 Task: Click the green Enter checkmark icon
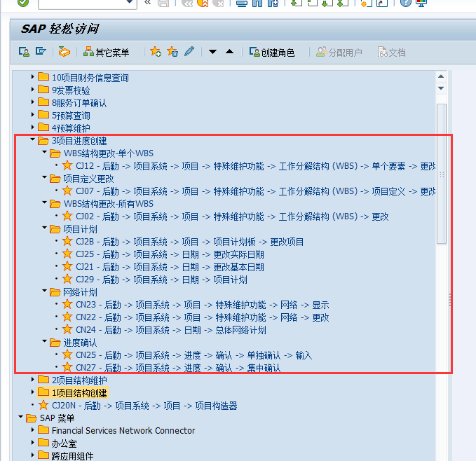click(23, 2)
